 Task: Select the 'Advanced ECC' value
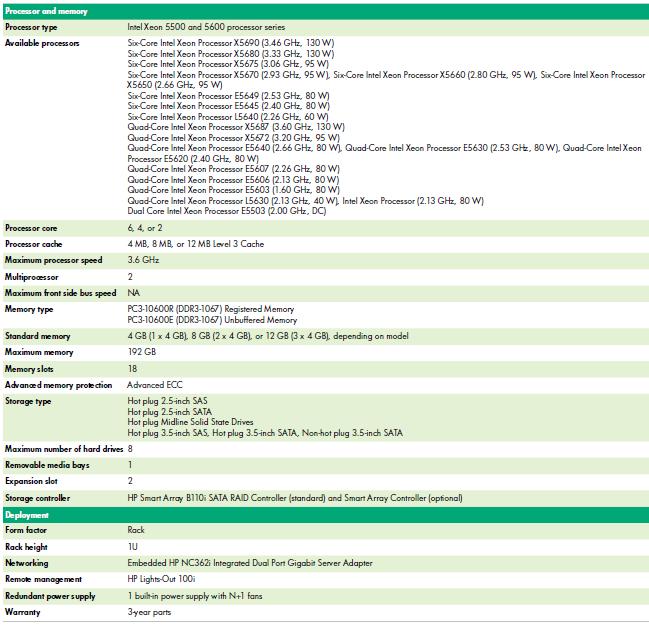tap(155, 385)
